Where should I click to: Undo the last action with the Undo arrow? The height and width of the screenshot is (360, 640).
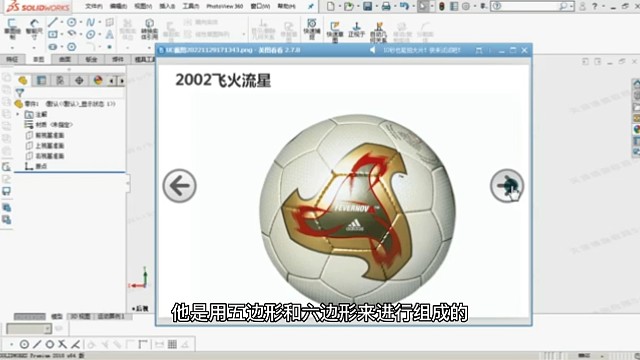[x=404, y=6]
